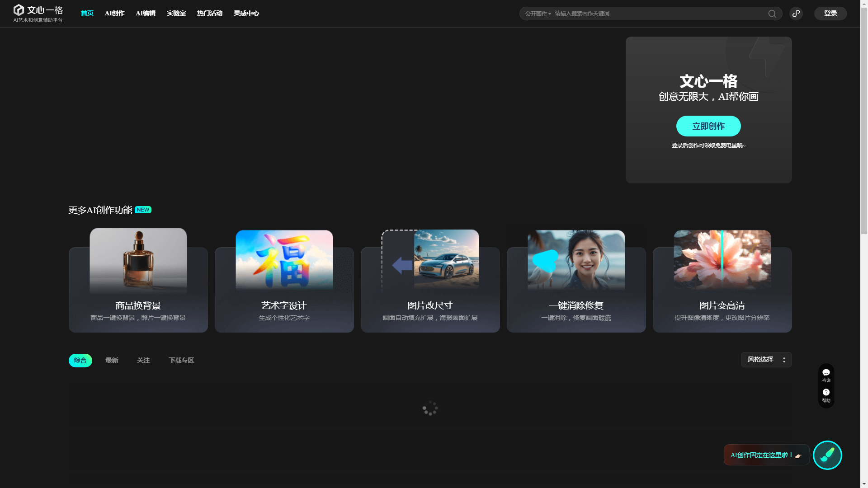Click the 一键消除修复 title
Image resolution: width=868 pixels, height=488 pixels.
tap(576, 306)
